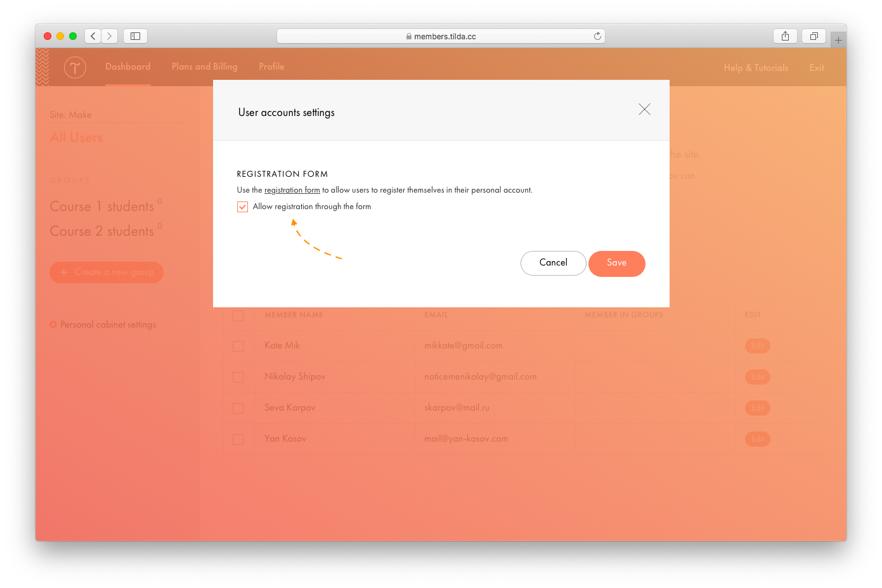Screen dimensions: 882x588
Task: Click member name Seva Karpov
Action: (290, 407)
